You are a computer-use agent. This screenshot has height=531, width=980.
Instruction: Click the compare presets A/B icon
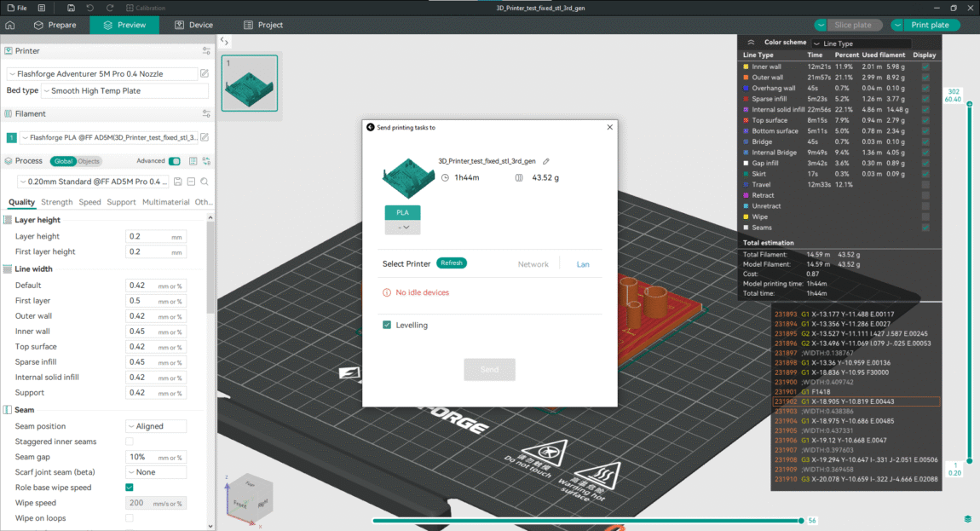pos(206,161)
